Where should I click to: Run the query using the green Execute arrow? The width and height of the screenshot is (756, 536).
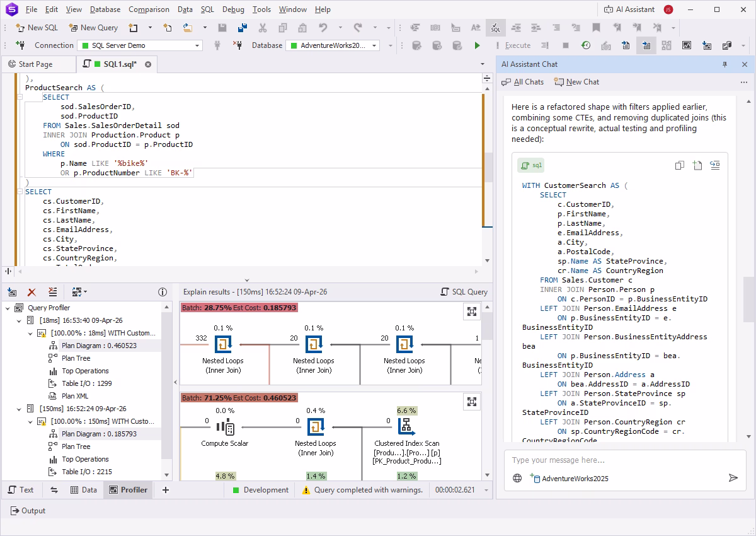pyautogui.click(x=477, y=45)
